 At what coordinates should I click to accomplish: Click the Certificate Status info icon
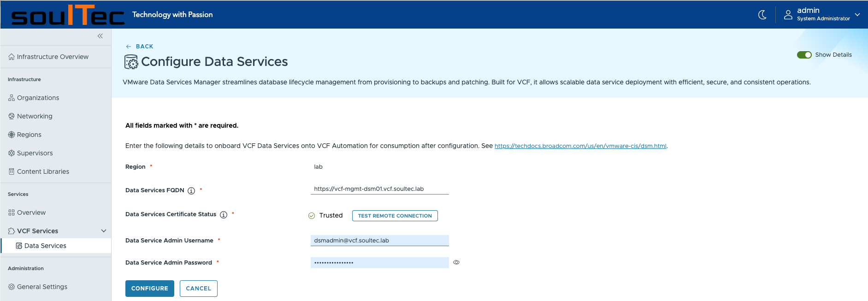coord(224,215)
